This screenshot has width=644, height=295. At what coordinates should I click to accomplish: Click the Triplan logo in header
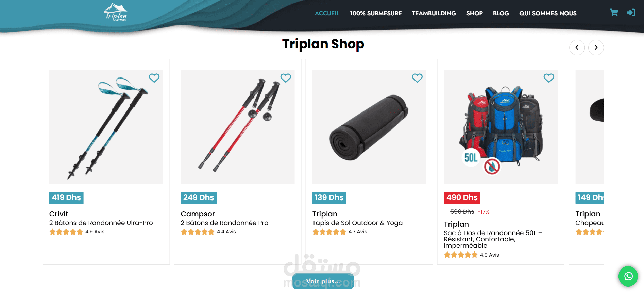click(x=116, y=13)
